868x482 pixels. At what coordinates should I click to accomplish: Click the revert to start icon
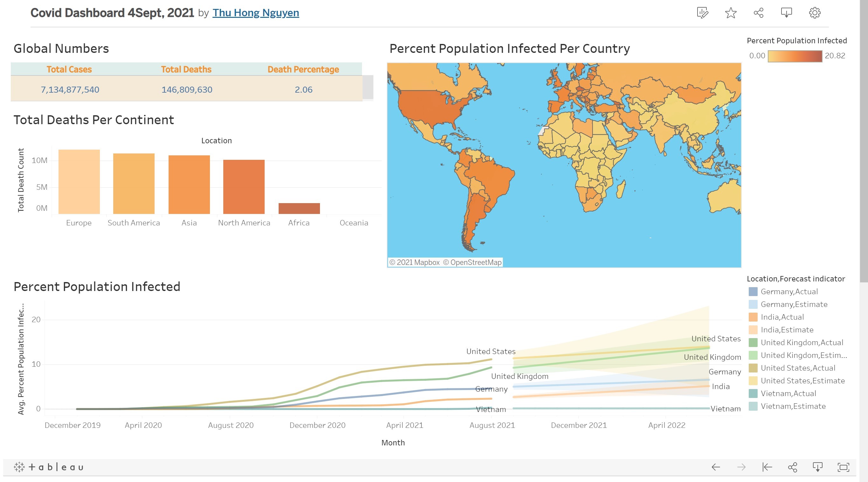(767, 467)
